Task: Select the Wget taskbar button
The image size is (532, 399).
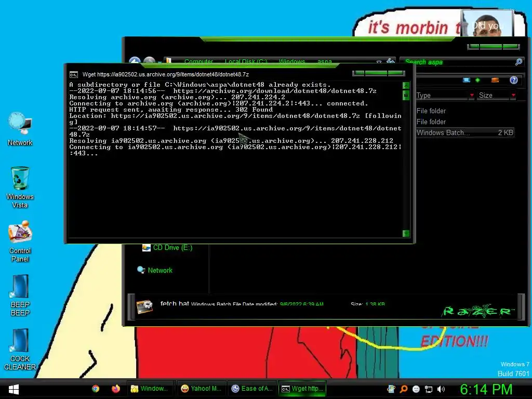Action: coord(303,389)
